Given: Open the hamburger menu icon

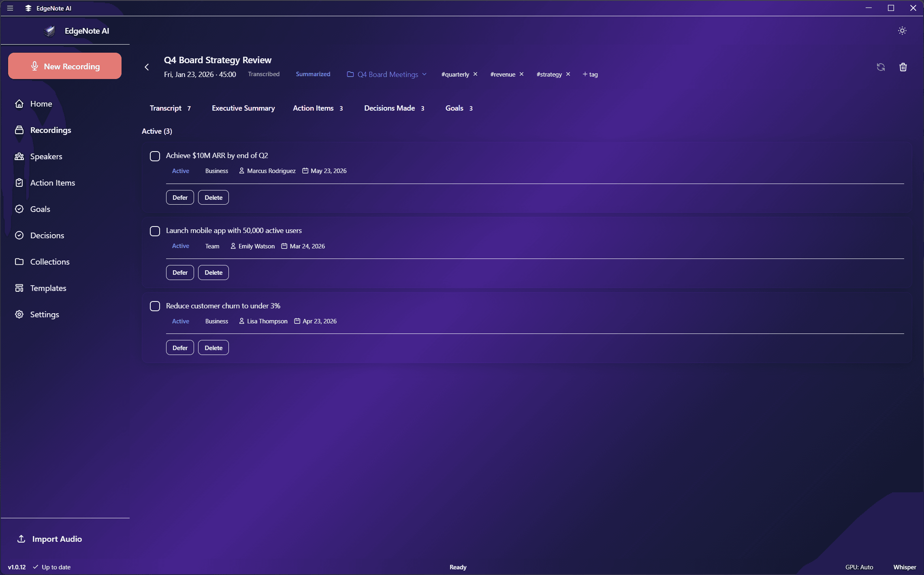Looking at the screenshot, I should pos(10,8).
